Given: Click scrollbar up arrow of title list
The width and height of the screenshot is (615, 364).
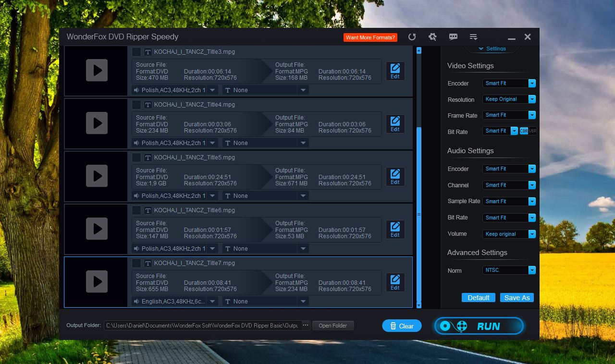Looking at the screenshot, I should click(418, 50).
